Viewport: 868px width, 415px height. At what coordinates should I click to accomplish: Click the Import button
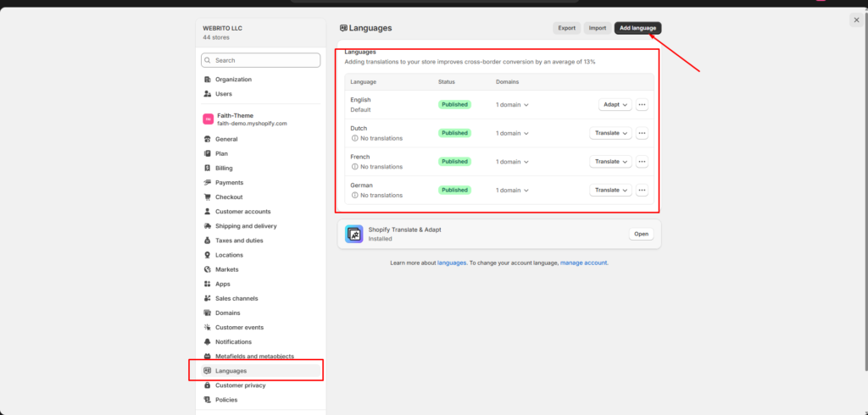pyautogui.click(x=598, y=28)
